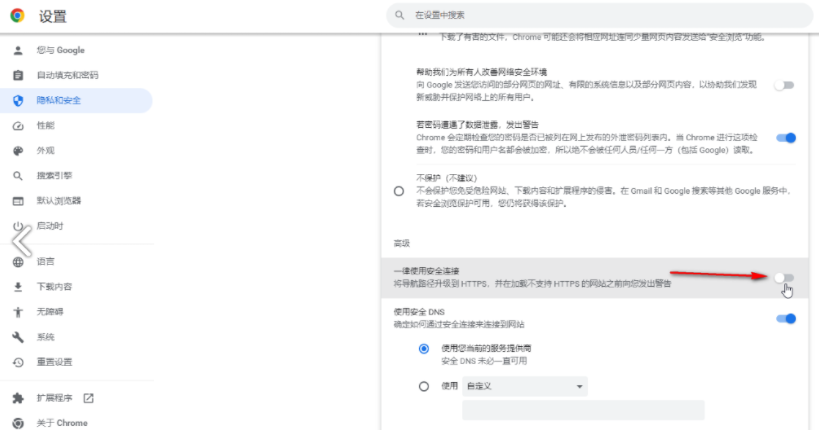Click the 性能 speedometer icon
The width and height of the screenshot is (819, 430).
pos(18,125)
